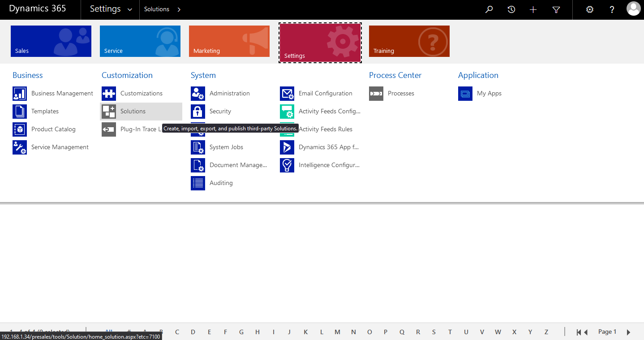Image resolution: width=644 pixels, height=340 pixels.
Task: Open the Service area tile
Action: [x=140, y=41]
